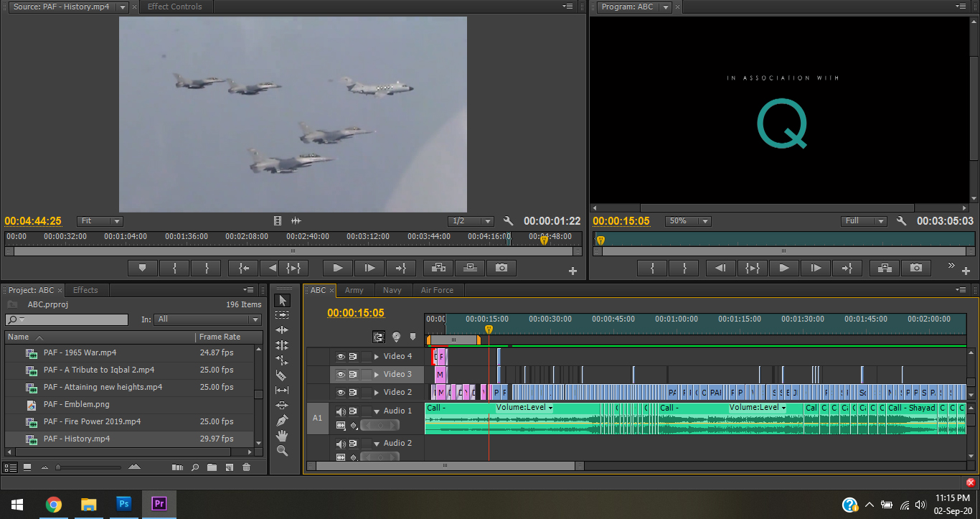Step back one frame in Program monitor

point(721,268)
